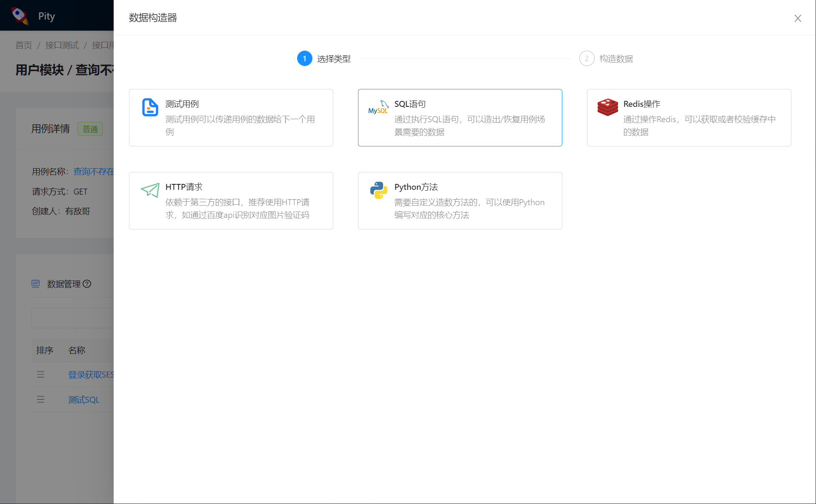Click drag handle for 登录获取SES row
Screen dimensions: 816x504
(41, 375)
